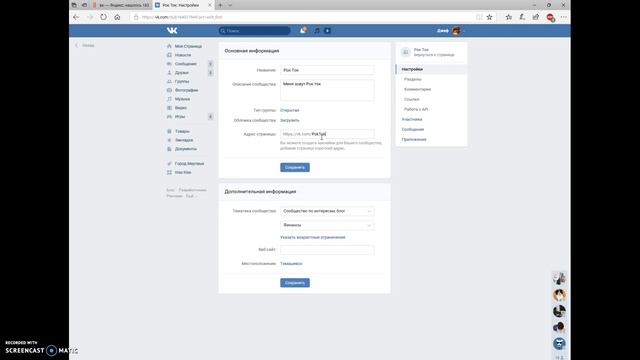
Task: Switch to the Яндекс browser tab
Action: tap(121, 5)
